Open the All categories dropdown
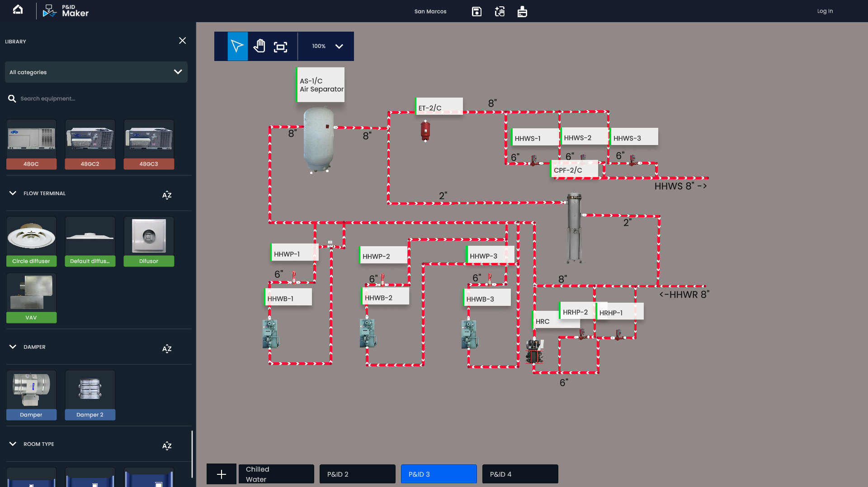The width and height of the screenshot is (868, 487). point(96,72)
